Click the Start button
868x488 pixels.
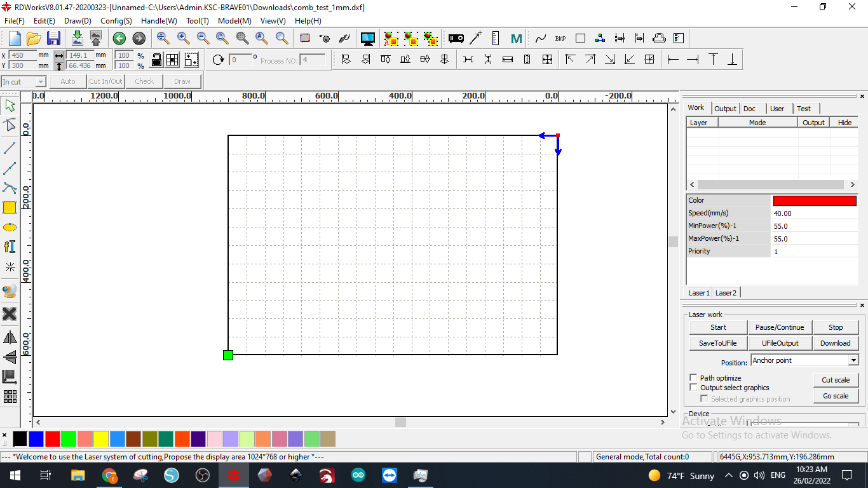pos(718,327)
